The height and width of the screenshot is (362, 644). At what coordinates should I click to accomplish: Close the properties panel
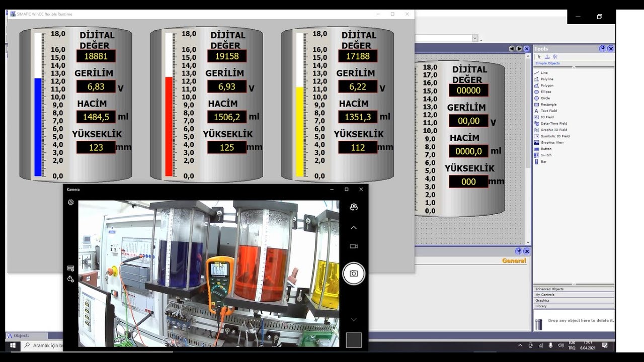pos(527,251)
